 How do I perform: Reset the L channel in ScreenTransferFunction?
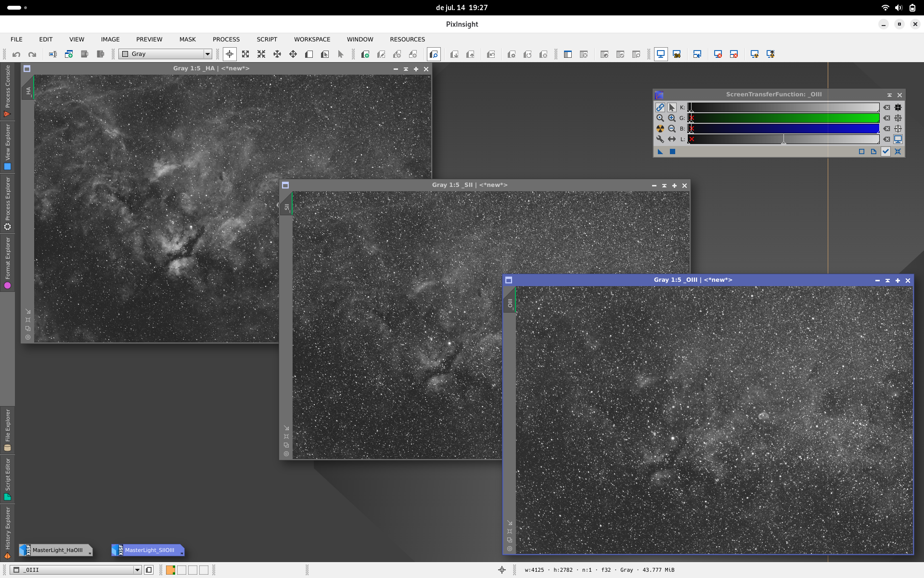(x=886, y=139)
